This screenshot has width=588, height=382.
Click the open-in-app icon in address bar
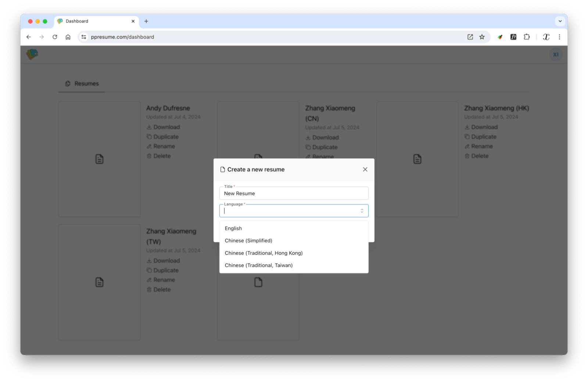pos(470,37)
